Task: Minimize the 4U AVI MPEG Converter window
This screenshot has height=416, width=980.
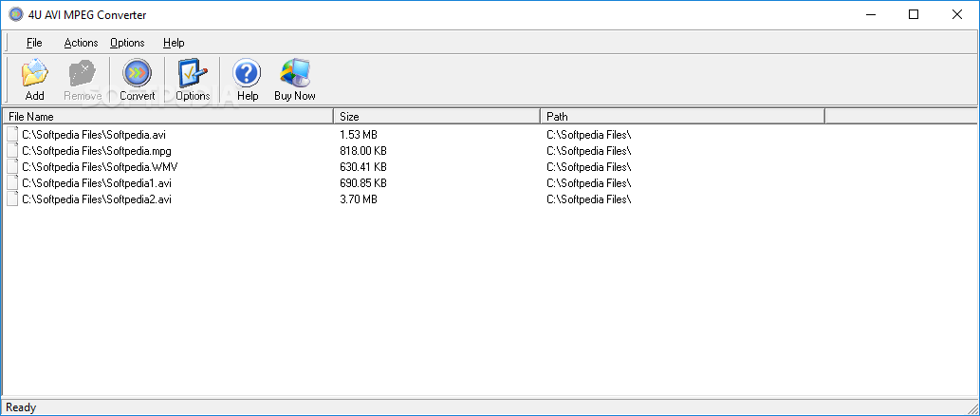Action: coord(870,14)
